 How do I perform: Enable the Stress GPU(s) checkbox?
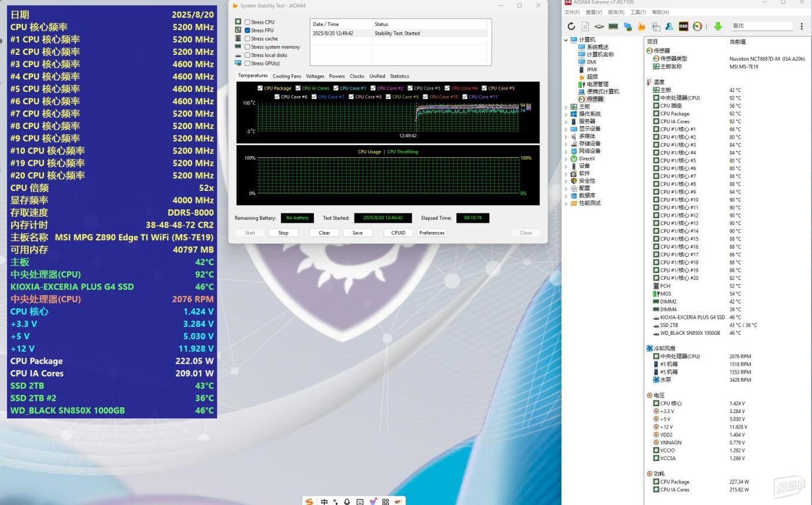(248, 63)
